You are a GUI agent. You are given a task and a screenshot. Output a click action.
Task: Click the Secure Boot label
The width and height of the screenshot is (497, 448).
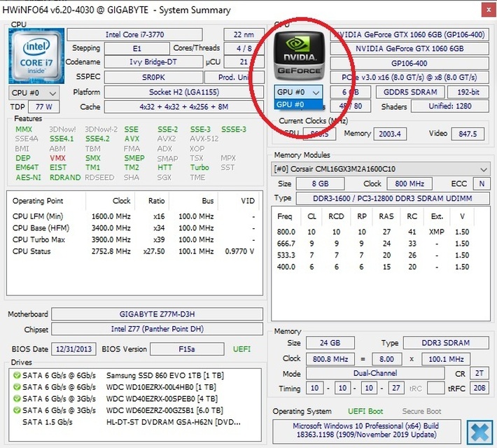[x=421, y=411]
